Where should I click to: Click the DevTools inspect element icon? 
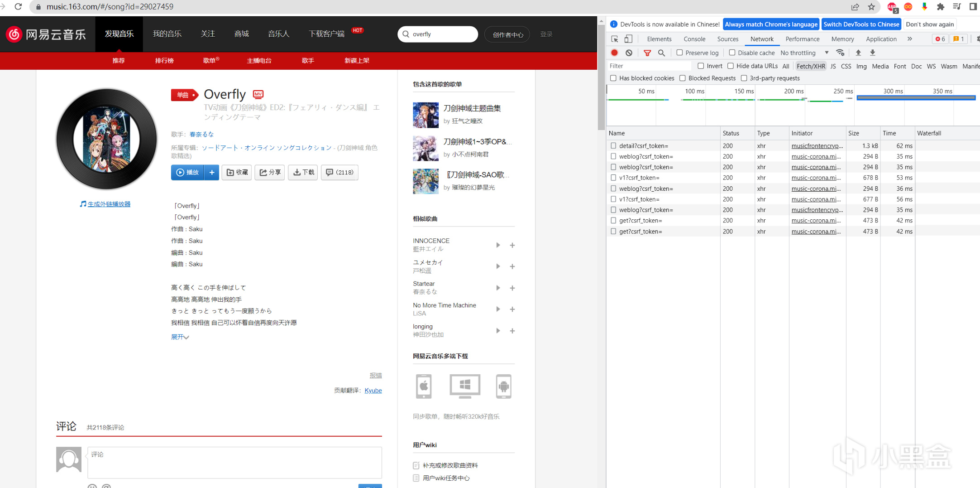pyautogui.click(x=614, y=39)
